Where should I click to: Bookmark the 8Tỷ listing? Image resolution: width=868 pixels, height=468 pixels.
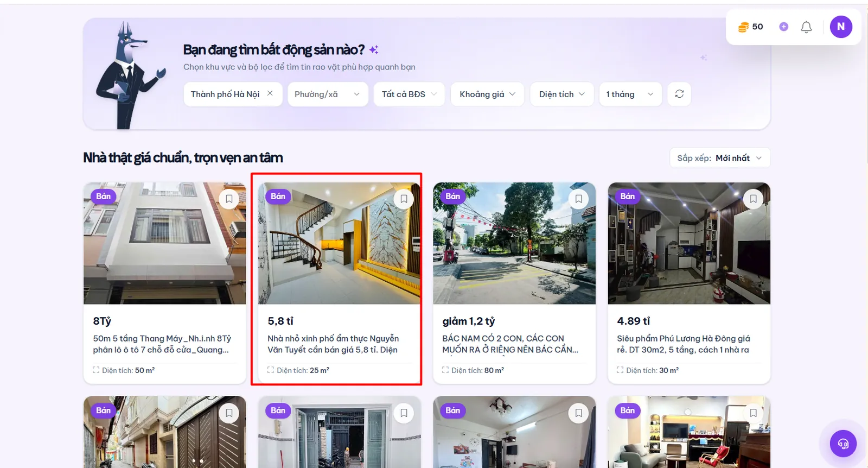[x=229, y=199]
